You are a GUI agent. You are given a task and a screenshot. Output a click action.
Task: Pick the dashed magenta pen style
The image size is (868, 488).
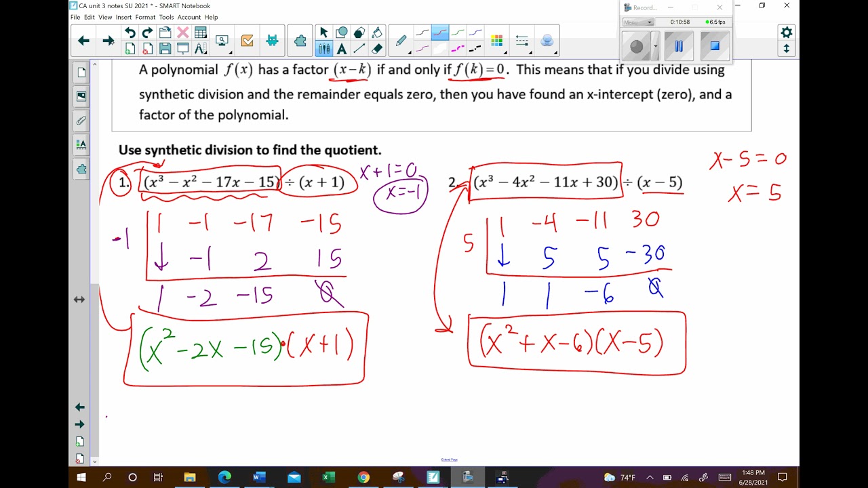click(x=458, y=49)
